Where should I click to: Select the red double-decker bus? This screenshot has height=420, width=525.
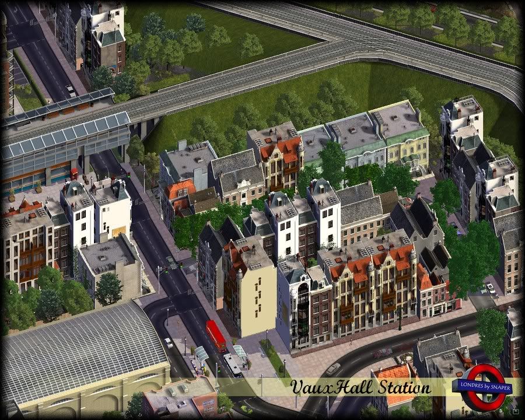click(216, 335)
